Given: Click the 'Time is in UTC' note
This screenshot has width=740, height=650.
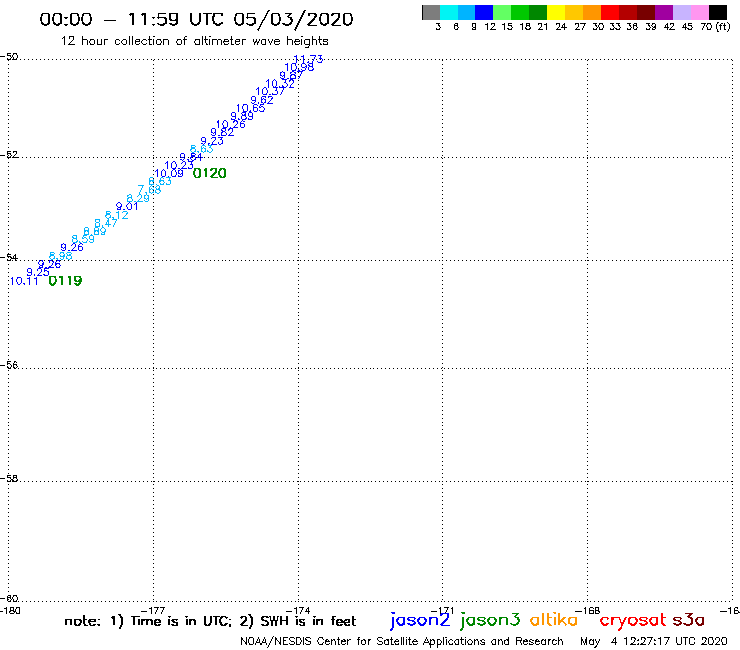Looking at the screenshot, I should (181, 621).
